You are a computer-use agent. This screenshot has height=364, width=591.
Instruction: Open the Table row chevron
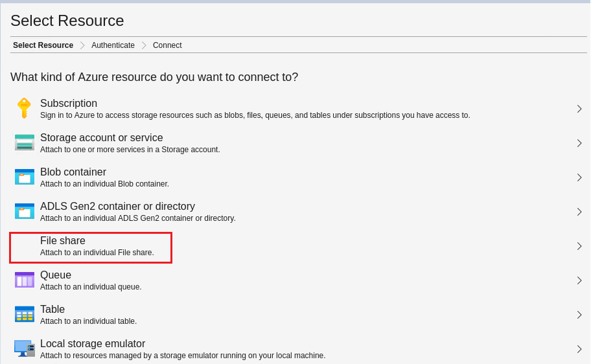[x=579, y=315]
